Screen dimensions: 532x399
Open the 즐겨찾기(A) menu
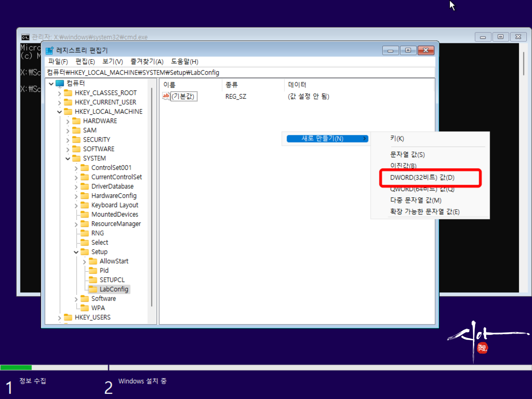click(147, 62)
